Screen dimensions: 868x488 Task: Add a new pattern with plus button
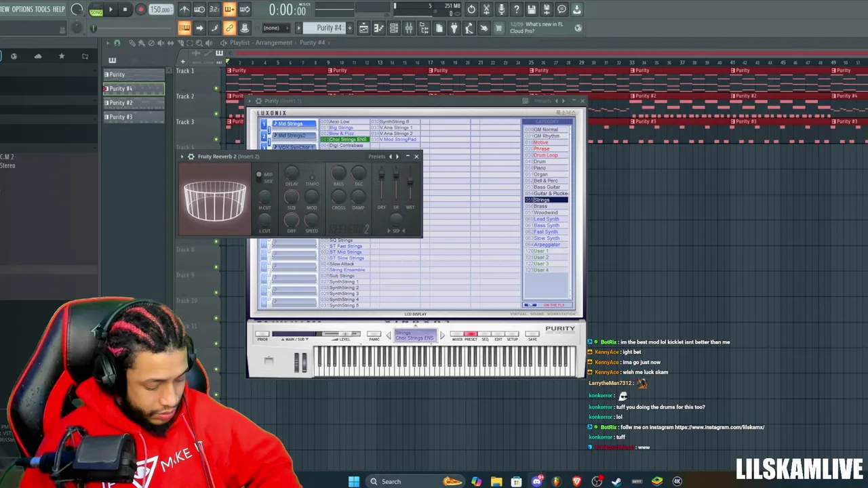[350, 28]
